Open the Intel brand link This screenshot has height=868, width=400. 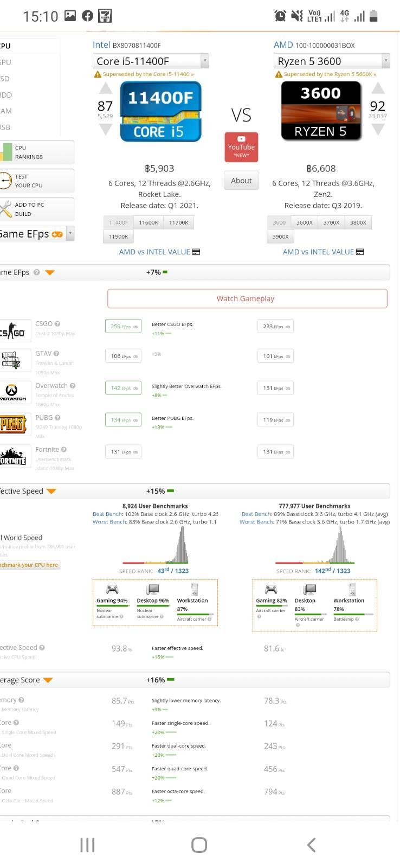coord(101,45)
